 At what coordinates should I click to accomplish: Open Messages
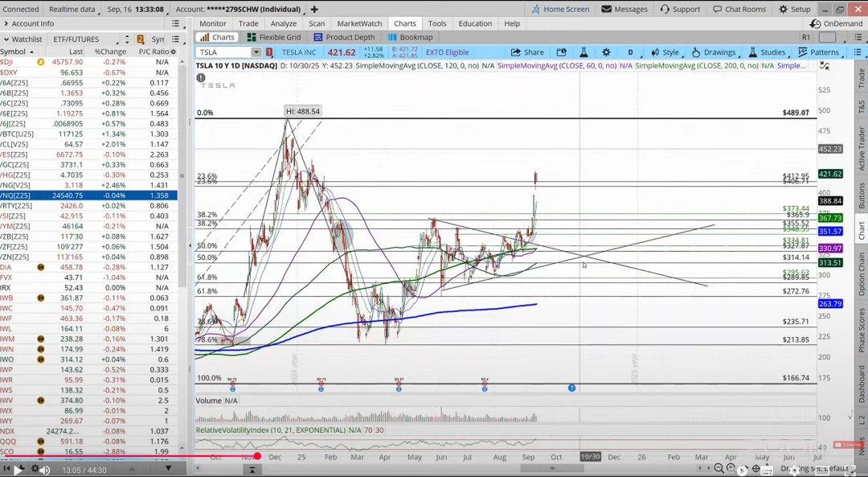click(x=624, y=9)
